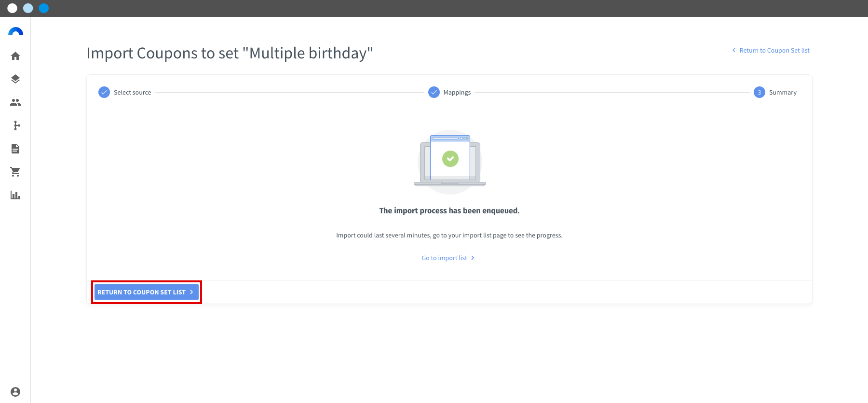Image resolution: width=868 pixels, height=403 pixels.
Task: Follow the Go to import list link
Action: click(445, 258)
